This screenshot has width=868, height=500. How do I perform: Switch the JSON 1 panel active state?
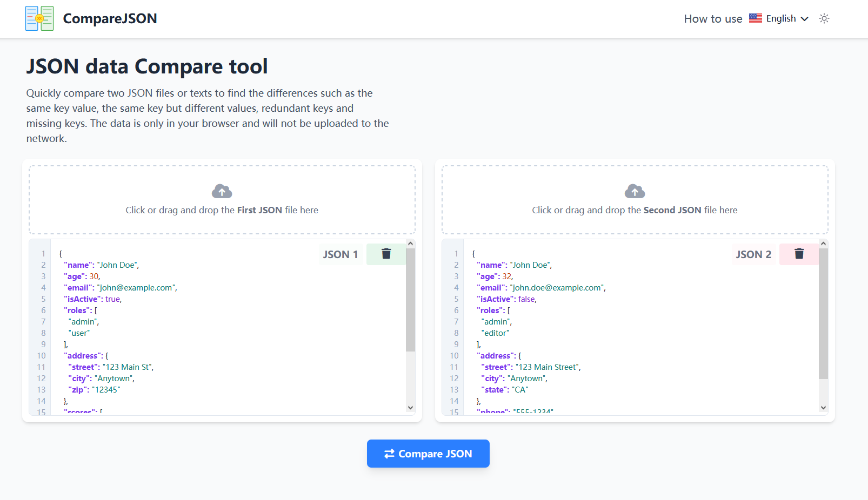pos(340,254)
